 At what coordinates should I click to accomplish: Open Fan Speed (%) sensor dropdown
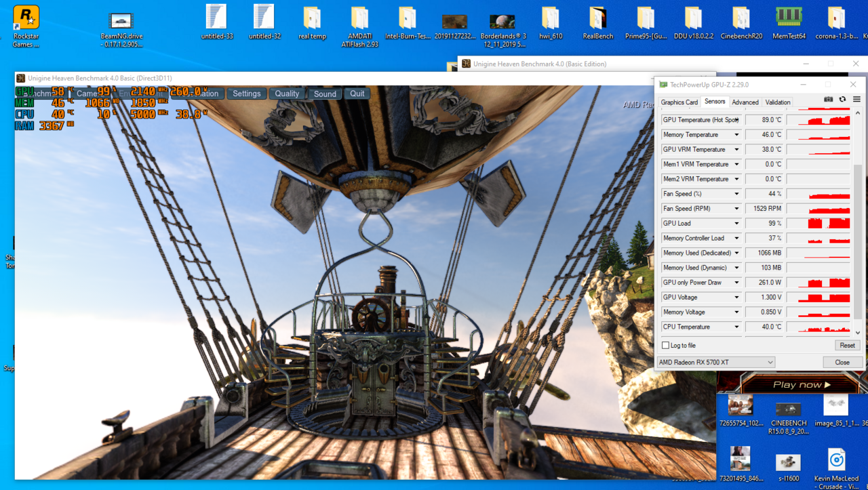736,194
